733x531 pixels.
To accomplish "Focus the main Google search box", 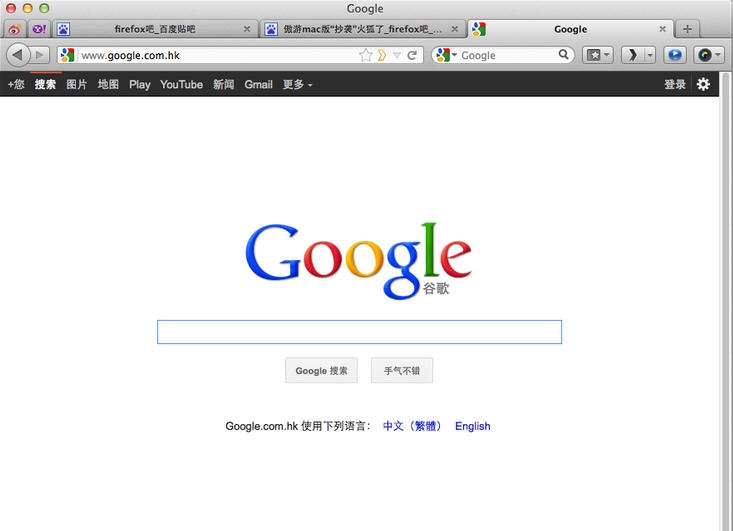I will (x=359, y=332).
